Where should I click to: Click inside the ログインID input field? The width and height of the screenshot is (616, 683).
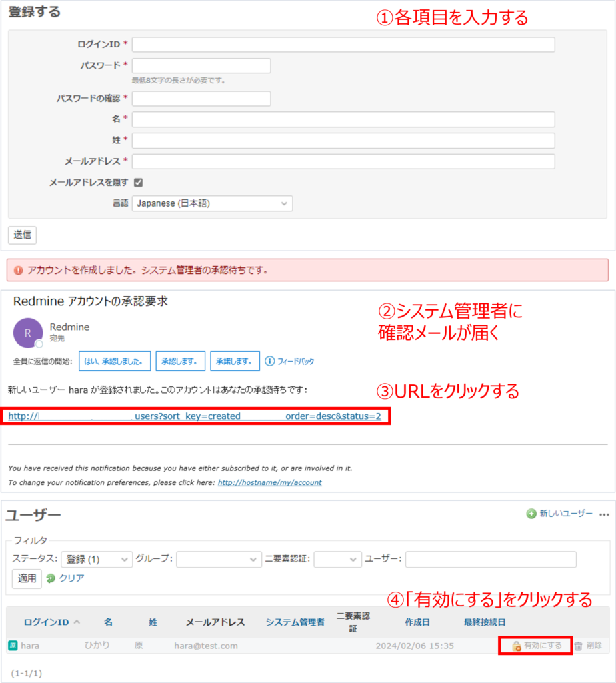pyautogui.click(x=343, y=44)
